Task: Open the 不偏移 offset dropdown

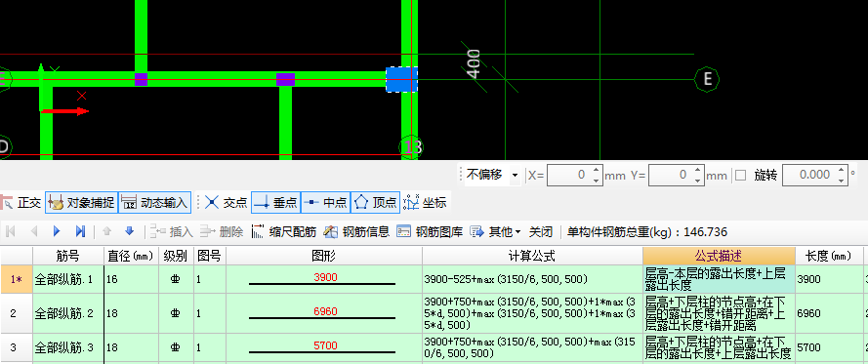Action: [x=493, y=176]
